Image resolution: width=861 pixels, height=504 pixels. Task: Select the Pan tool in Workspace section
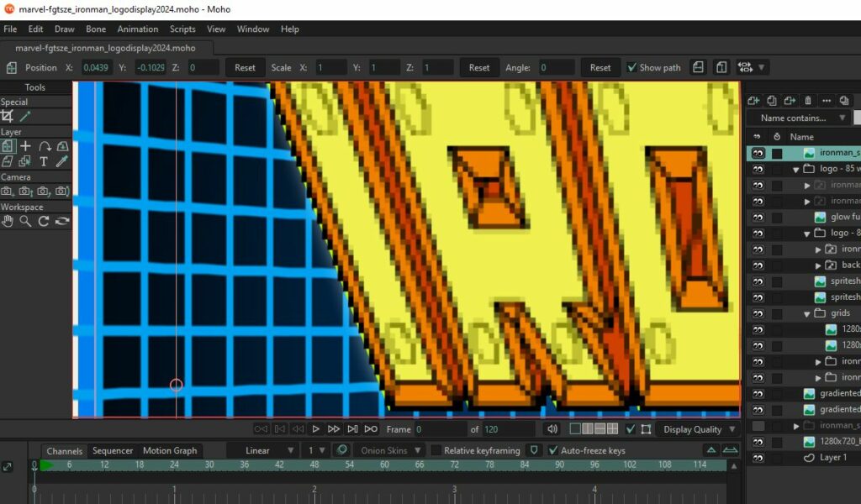pos(8,221)
